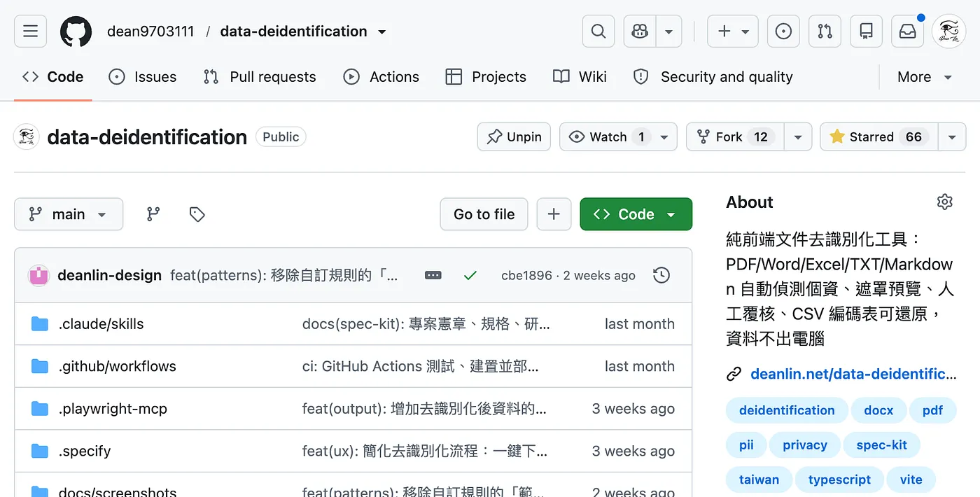980x497 pixels.
Task: Open the green Code clone dropdown
Action: pos(636,214)
